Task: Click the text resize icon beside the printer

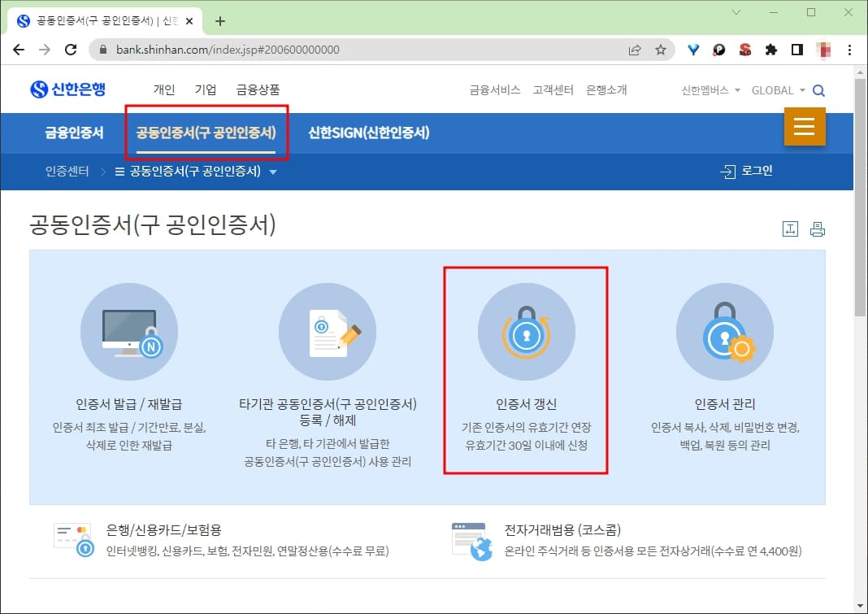Action: [789, 229]
